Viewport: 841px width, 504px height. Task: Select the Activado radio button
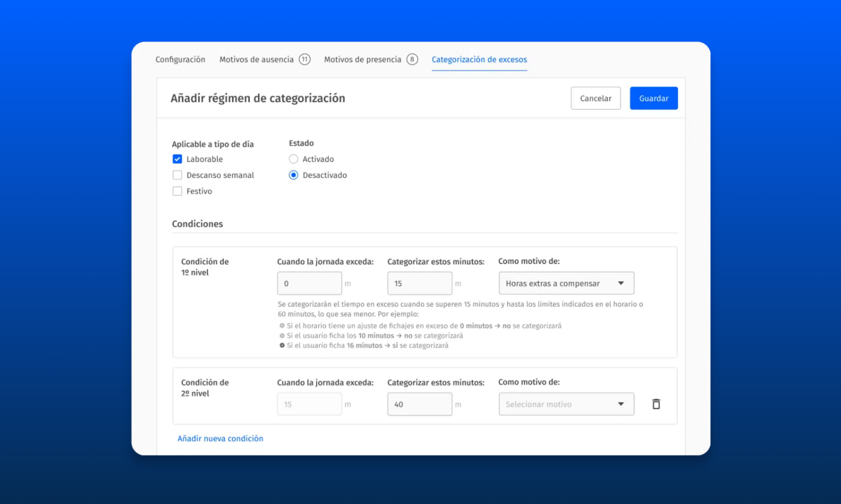(x=293, y=159)
